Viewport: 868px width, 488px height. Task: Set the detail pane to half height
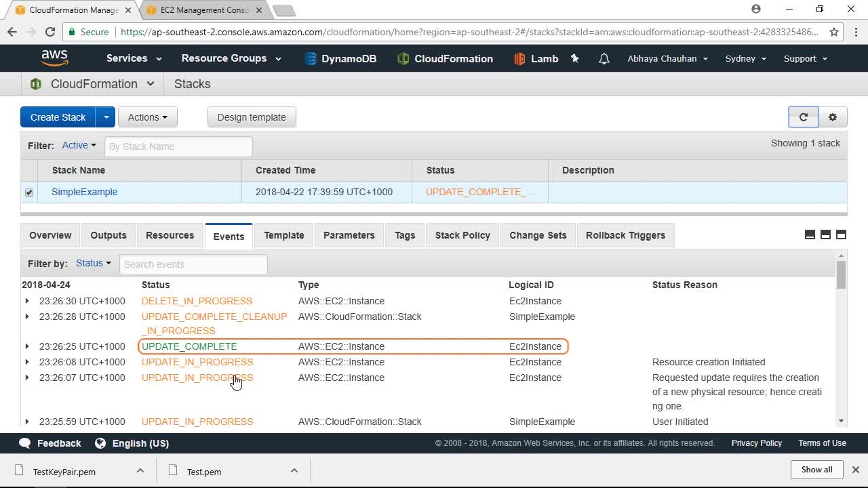(825, 235)
